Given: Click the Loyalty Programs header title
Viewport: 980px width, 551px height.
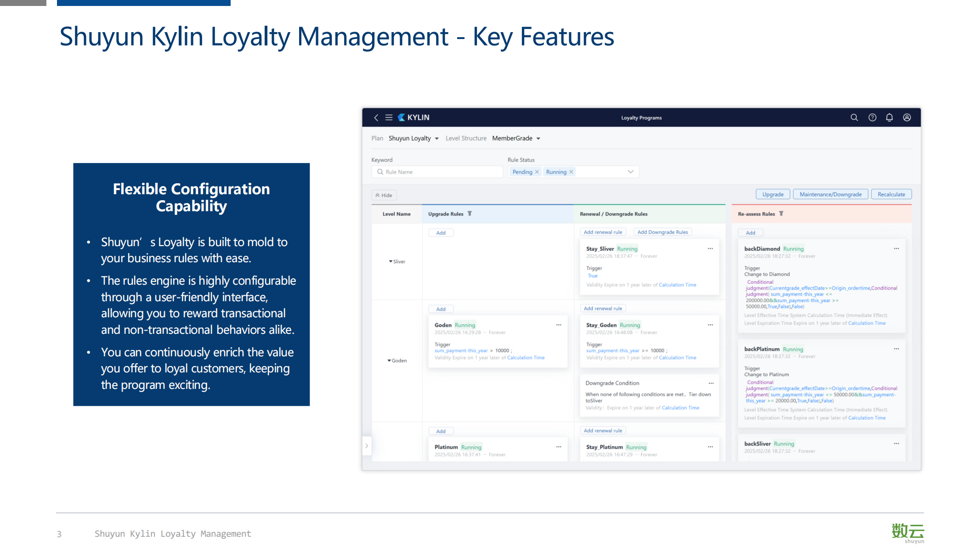Looking at the screenshot, I should tap(641, 118).
